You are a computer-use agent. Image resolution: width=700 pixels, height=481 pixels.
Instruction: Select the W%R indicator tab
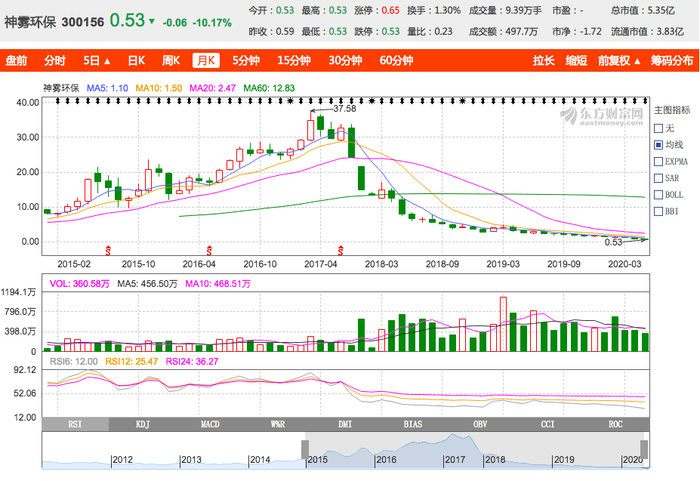(x=278, y=424)
